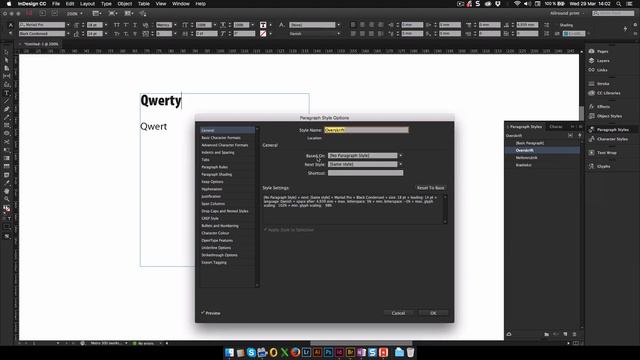Click fill and stroke swatch in toolbox
Screen dimensions: 640x360
(x=7, y=209)
